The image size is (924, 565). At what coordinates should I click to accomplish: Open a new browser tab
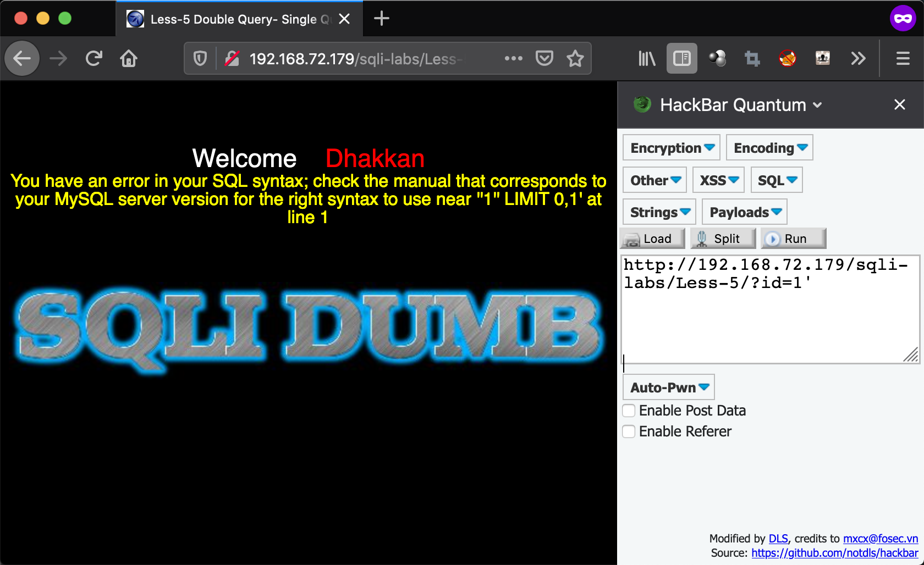pos(381,19)
